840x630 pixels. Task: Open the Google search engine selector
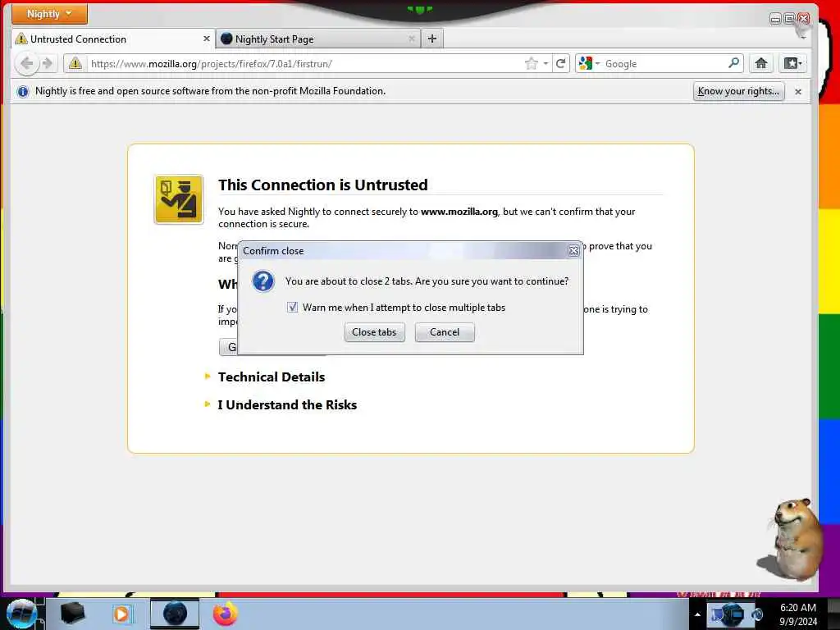[x=589, y=64]
